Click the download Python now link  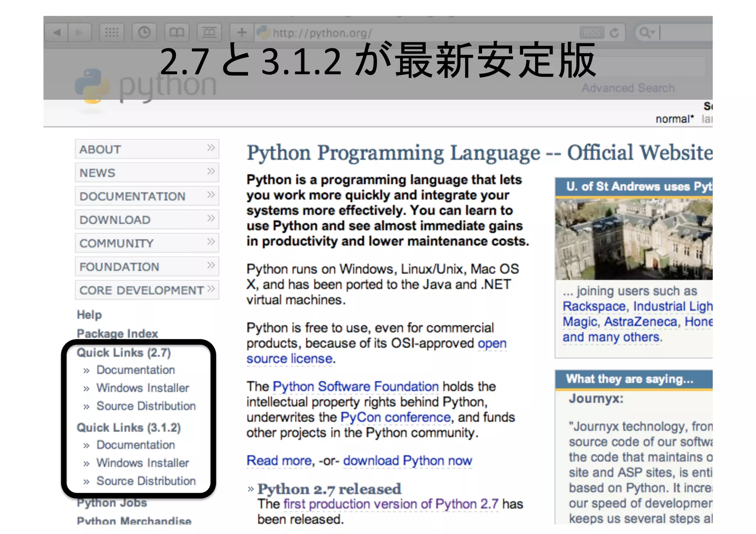tap(407, 461)
